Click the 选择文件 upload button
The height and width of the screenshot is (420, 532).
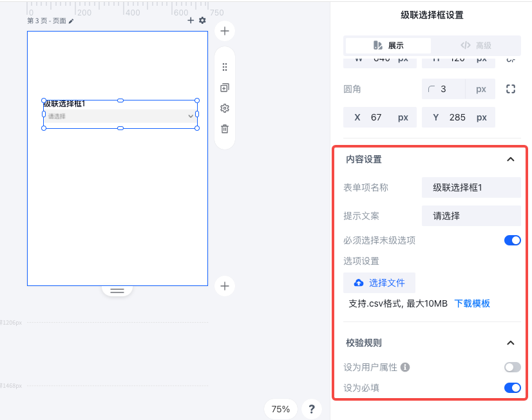[x=379, y=283]
